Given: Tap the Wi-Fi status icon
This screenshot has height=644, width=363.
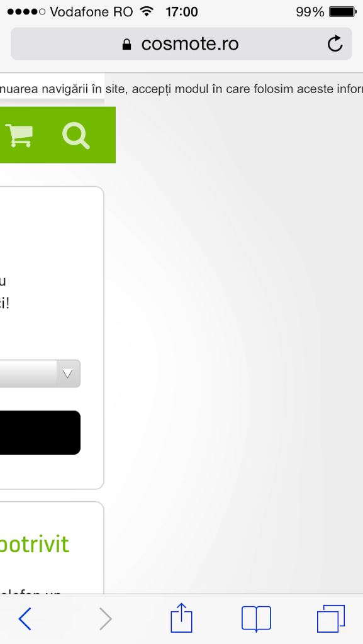Looking at the screenshot, I should click(146, 11).
